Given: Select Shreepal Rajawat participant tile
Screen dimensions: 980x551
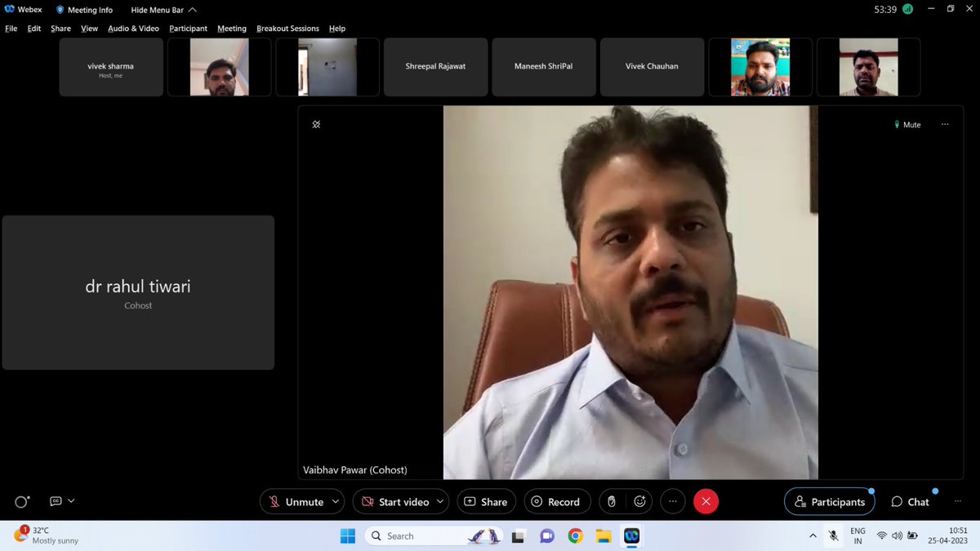Looking at the screenshot, I should point(435,67).
